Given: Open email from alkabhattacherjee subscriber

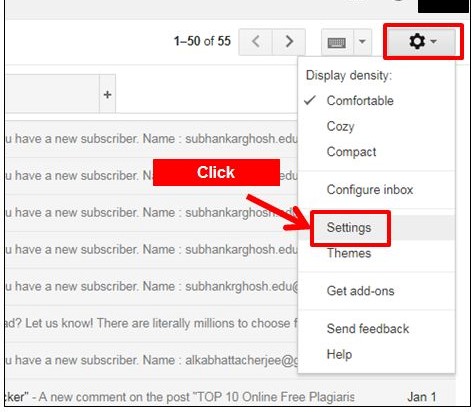Looking at the screenshot, I should click(x=152, y=360).
